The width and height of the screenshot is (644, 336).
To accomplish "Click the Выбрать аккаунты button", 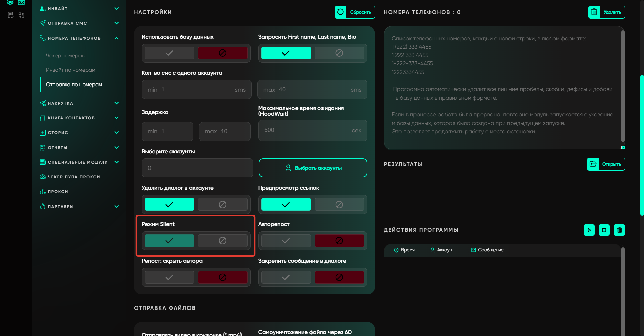I will [313, 168].
